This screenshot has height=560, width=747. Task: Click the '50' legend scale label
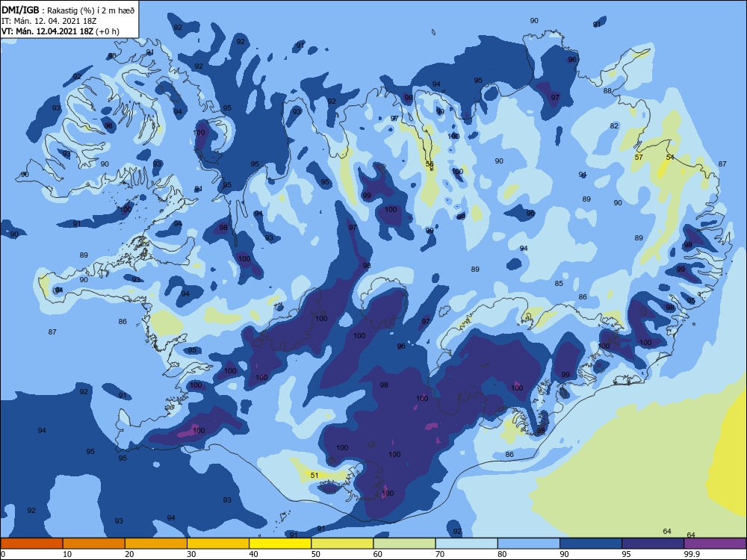(x=316, y=554)
